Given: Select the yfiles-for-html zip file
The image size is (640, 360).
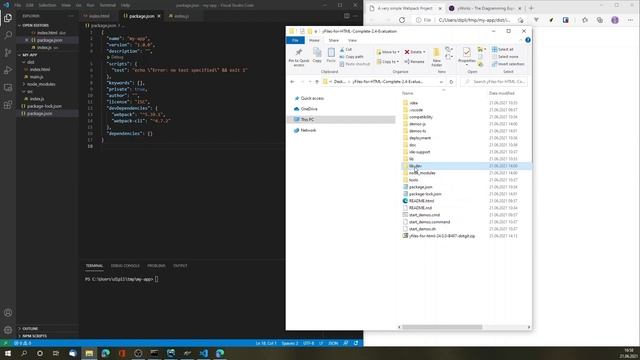Looking at the screenshot, I should click(442, 236).
